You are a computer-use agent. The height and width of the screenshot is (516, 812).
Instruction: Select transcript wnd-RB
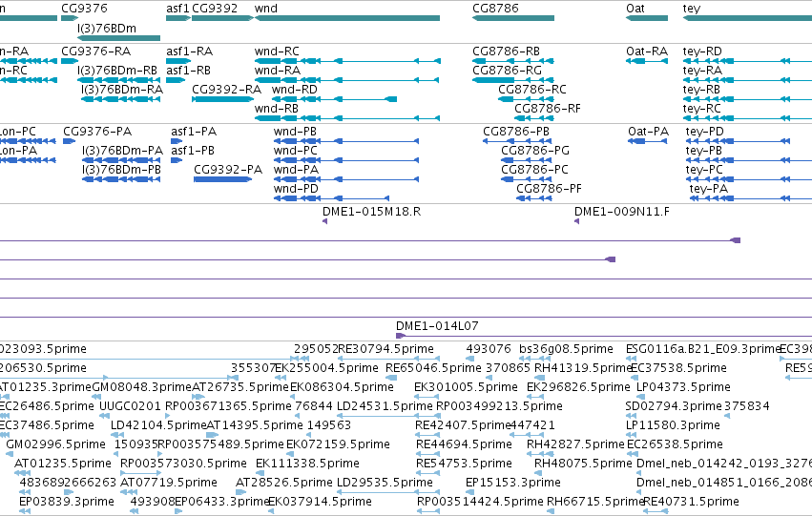347,118
